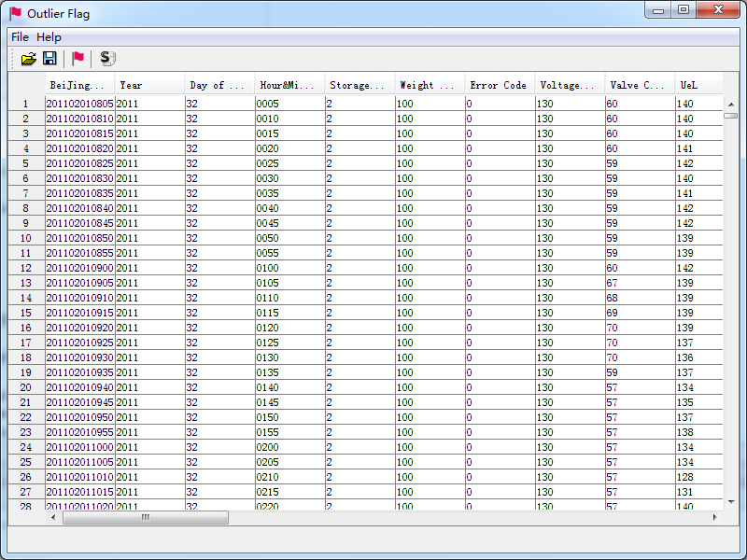Click the Error Code column header

point(499,85)
